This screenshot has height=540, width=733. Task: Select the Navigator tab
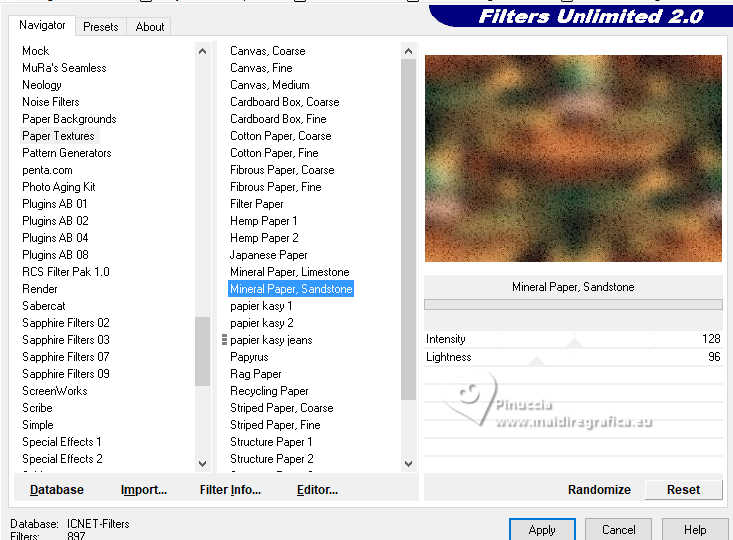click(x=42, y=25)
